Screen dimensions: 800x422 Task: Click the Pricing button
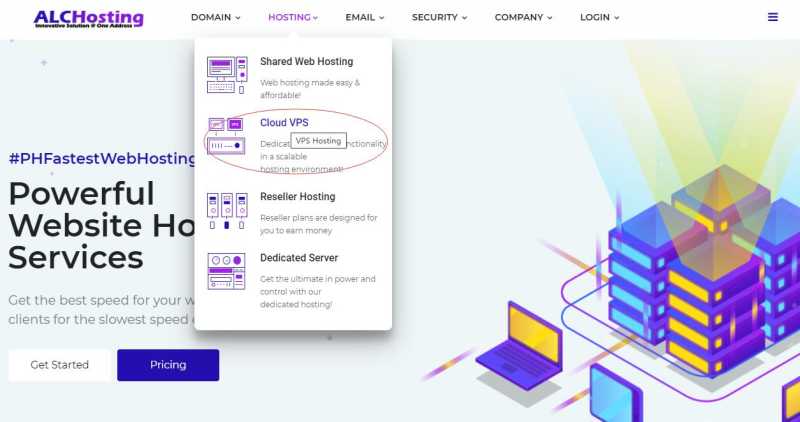pyautogui.click(x=168, y=365)
